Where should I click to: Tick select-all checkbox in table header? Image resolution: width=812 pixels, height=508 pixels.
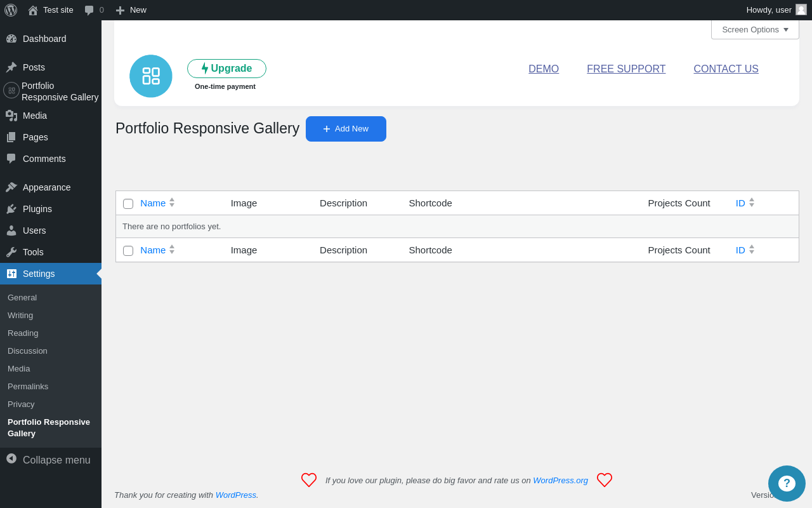pyautogui.click(x=128, y=204)
